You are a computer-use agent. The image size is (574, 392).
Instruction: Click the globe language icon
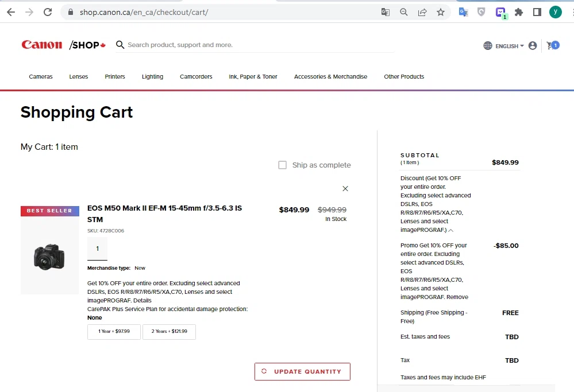[488, 46]
